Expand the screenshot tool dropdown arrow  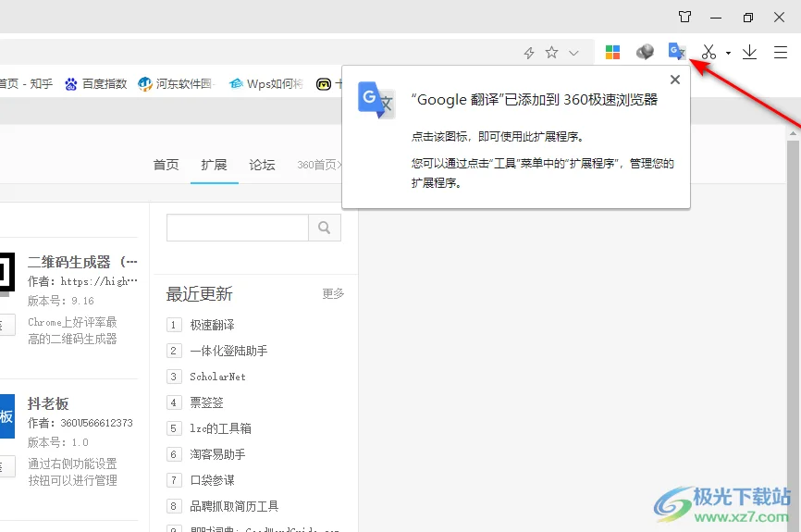point(729,53)
